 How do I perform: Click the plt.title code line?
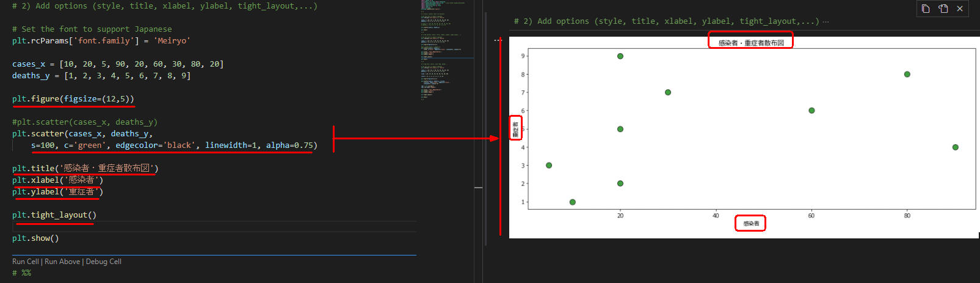pos(85,168)
